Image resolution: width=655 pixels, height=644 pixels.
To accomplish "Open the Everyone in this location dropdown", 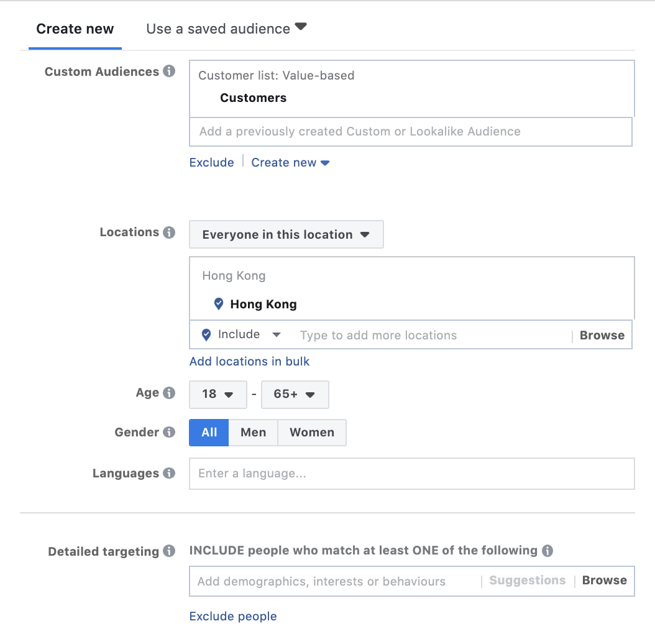I will coord(286,235).
